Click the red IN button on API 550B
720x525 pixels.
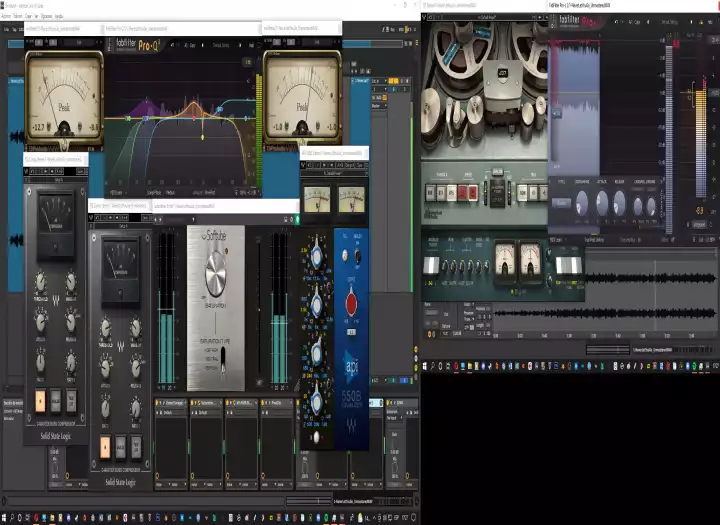[351, 303]
